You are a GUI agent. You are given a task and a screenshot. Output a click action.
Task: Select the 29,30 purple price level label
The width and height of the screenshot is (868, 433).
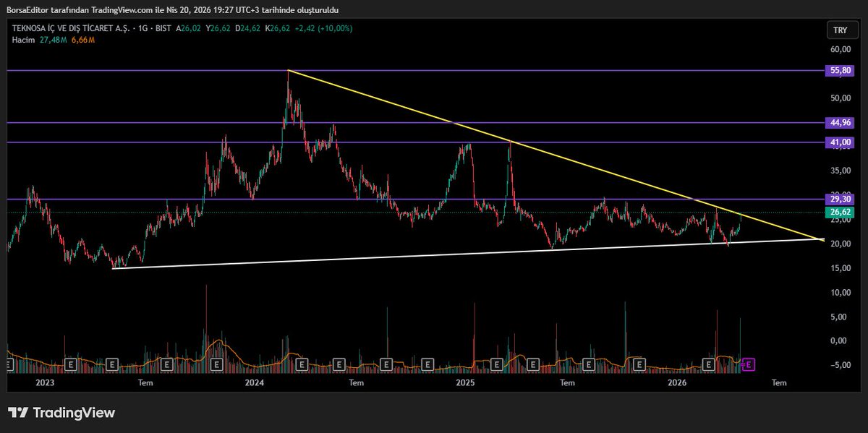tap(839, 199)
